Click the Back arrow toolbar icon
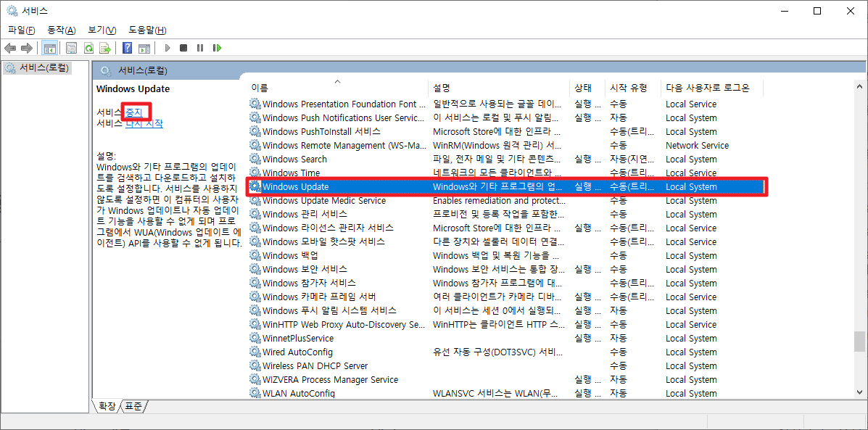Screen dimensions: 868x430 (x=10, y=48)
